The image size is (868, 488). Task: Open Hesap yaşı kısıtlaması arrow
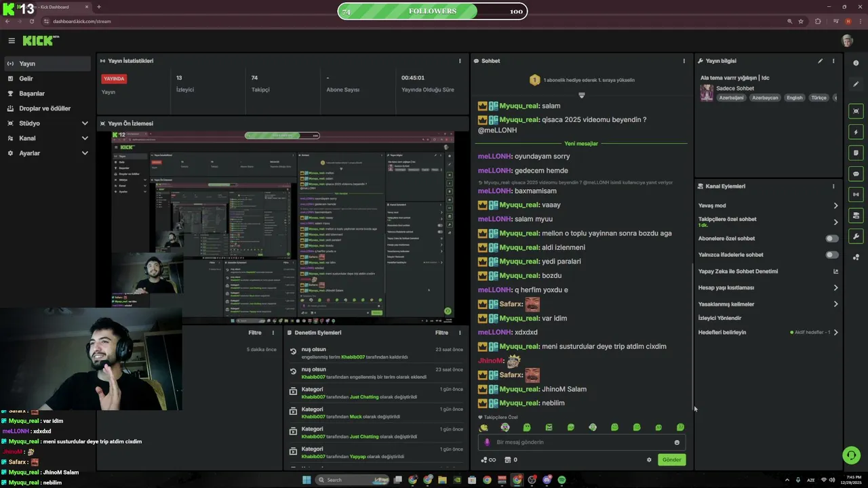[835, 287]
